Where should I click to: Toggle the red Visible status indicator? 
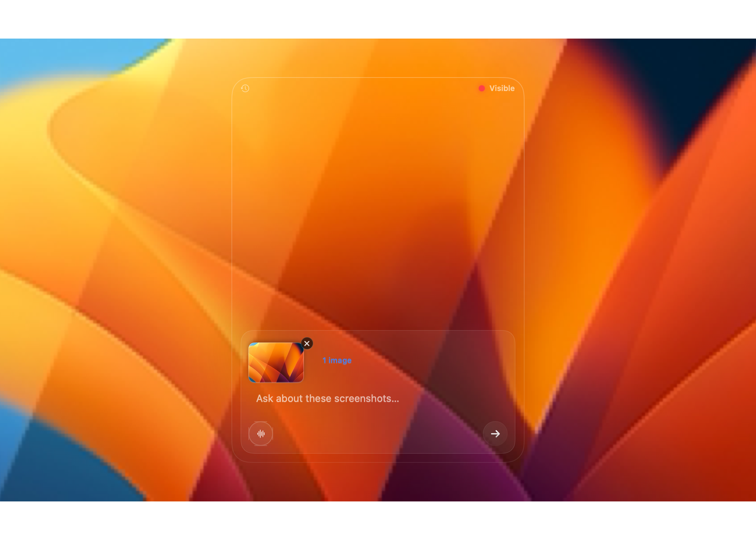point(496,88)
